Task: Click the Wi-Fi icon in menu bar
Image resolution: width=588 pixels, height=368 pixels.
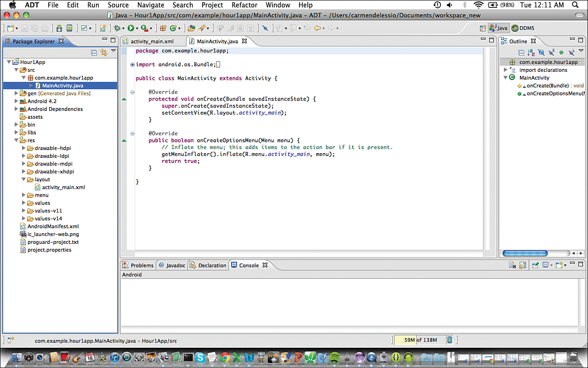Action: 479,5
